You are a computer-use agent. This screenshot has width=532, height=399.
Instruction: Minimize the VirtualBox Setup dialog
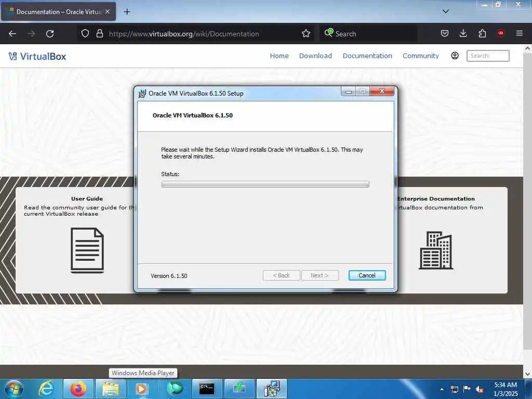tap(349, 91)
